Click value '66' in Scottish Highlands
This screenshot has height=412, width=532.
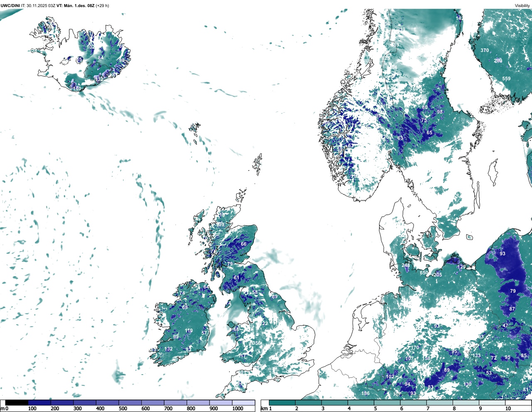pyautogui.click(x=244, y=244)
